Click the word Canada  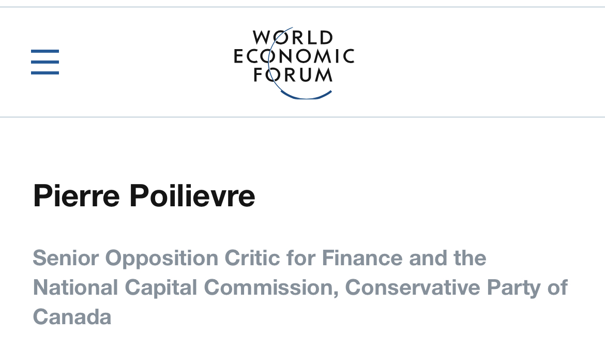point(72,317)
